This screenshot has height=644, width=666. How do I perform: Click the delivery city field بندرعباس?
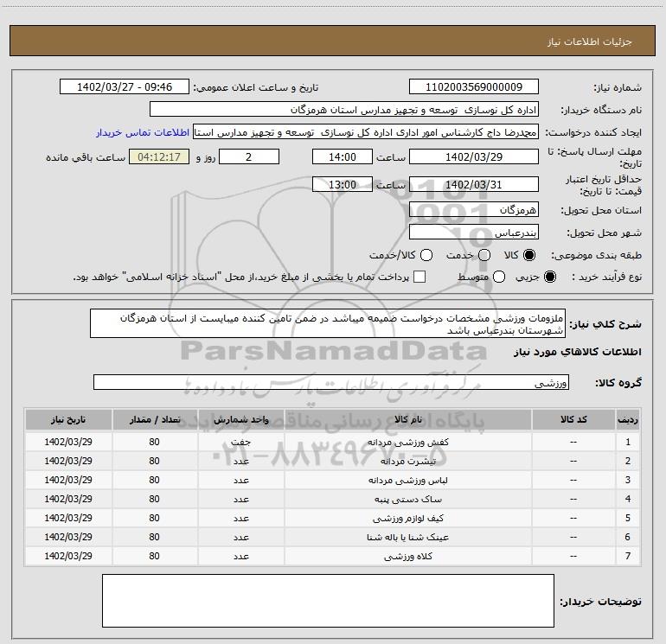(474, 233)
